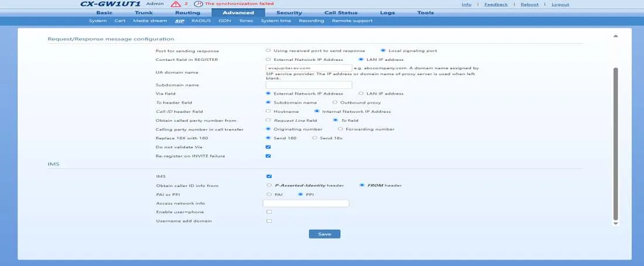
Task: Go to Media stream submenu
Action: pyautogui.click(x=150, y=21)
